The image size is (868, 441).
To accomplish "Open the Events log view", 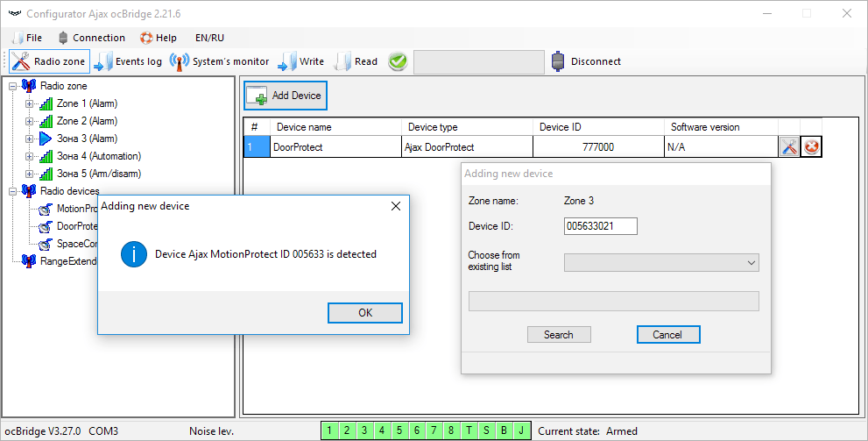I will click(128, 61).
